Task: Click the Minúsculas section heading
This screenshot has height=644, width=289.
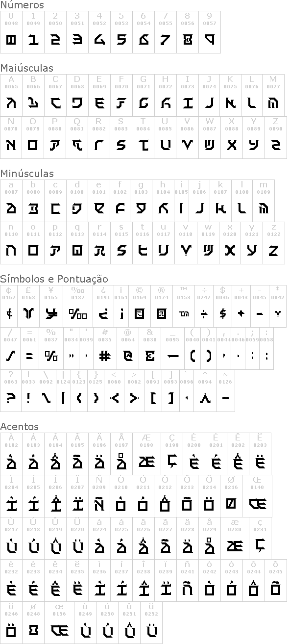Action: click(x=27, y=174)
